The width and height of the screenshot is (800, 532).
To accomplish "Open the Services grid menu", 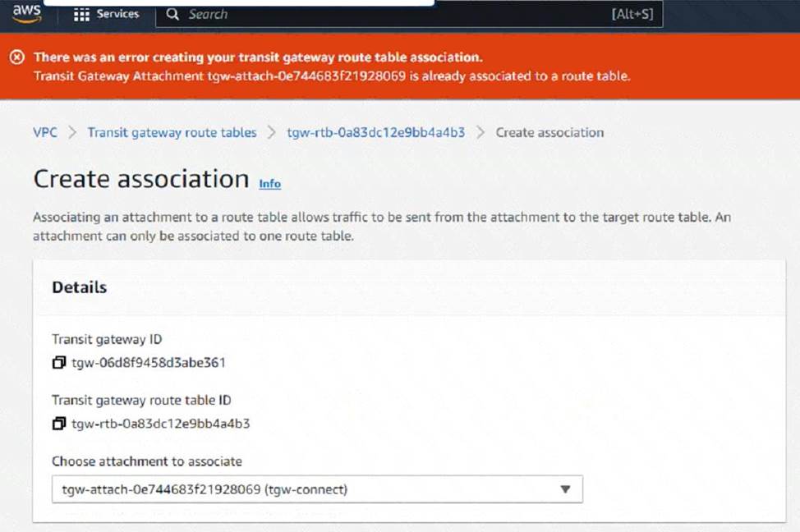I will [81, 14].
